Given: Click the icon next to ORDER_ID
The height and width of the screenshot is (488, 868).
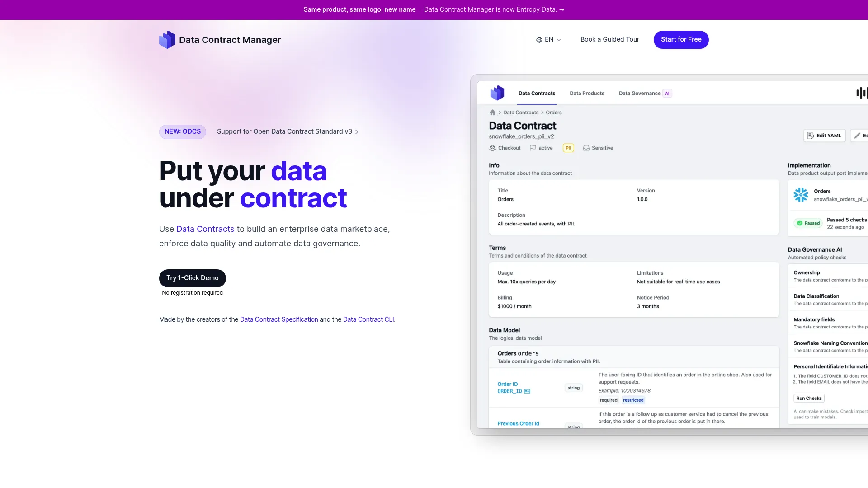Looking at the screenshot, I should tap(527, 391).
